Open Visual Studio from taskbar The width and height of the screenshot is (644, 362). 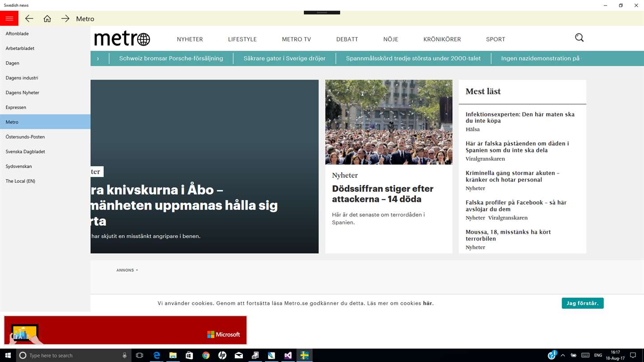click(x=288, y=355)
